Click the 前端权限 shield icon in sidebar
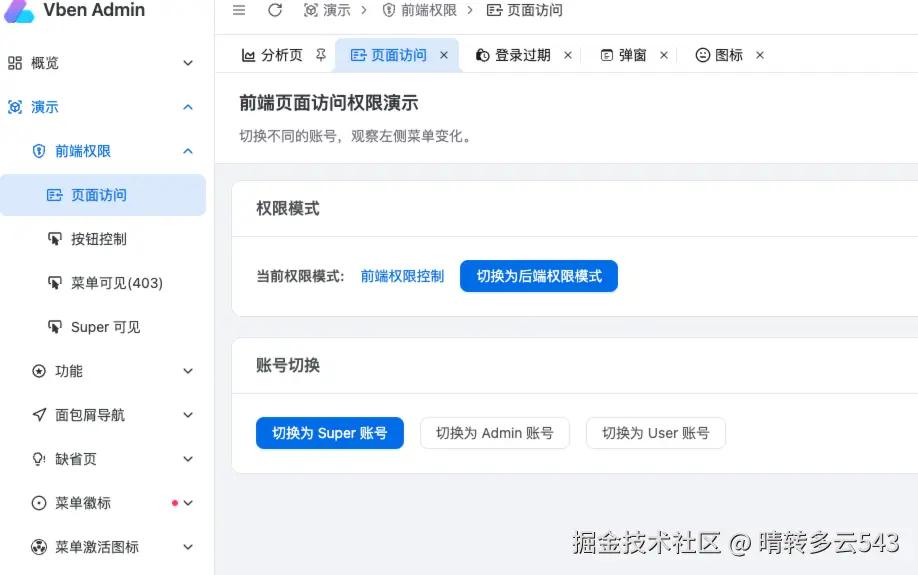Image resolution: width=918 pixels, height=575 pixels. 39,151
